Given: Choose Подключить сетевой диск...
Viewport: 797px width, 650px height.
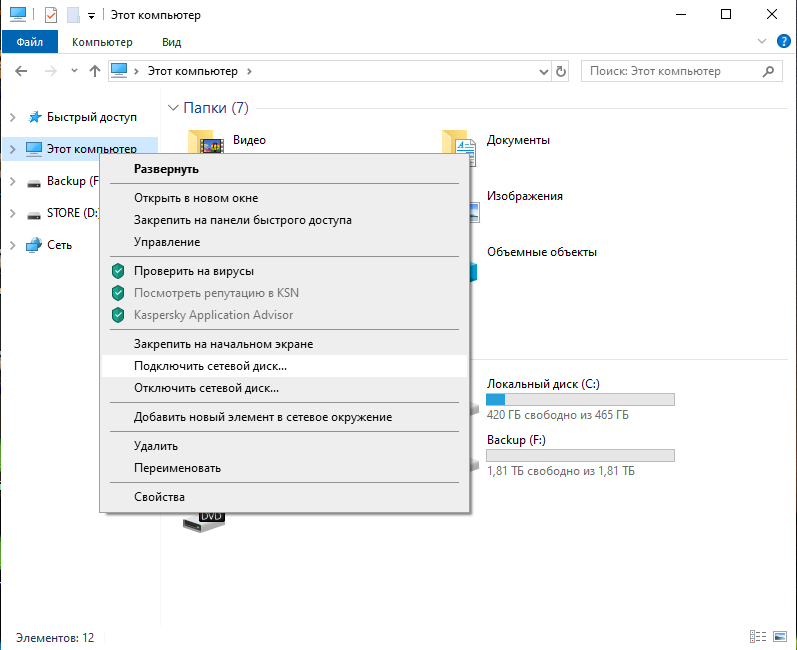Looking at the screenshot, I should pos(284,366).
